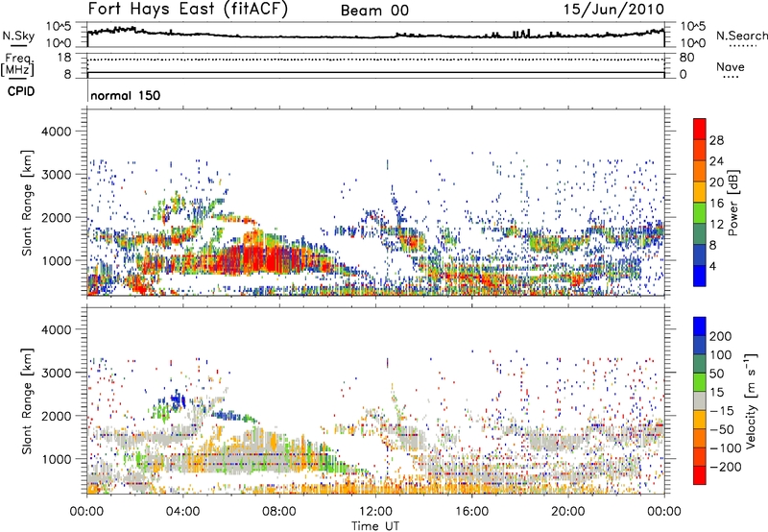This screenshot has width=768, height=532.
Task: Click the '24' Power colorbar tick label
Action: coord(716,161)
